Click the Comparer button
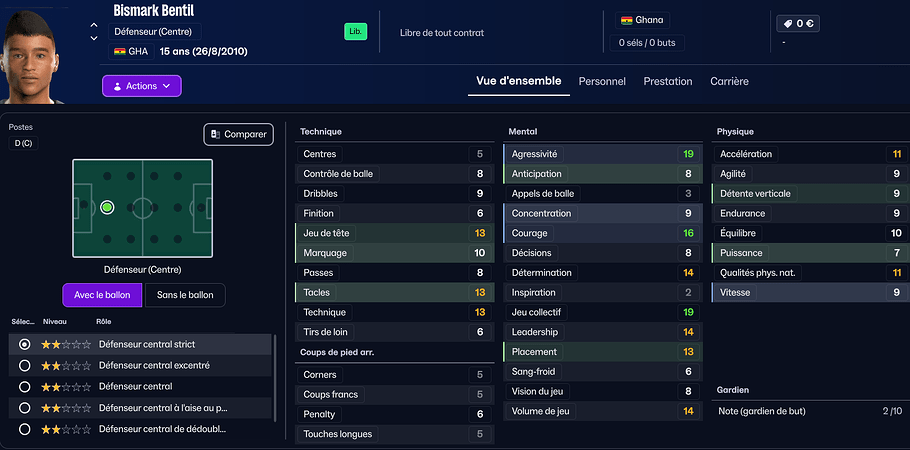 (238, 134)
